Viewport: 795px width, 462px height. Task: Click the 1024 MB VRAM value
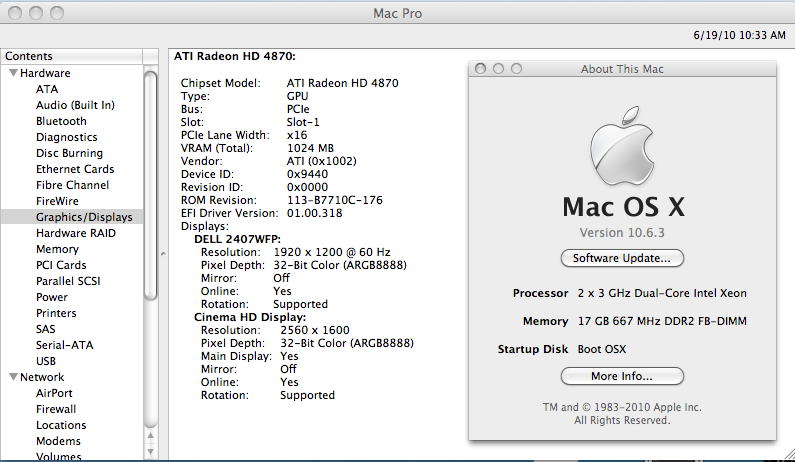[x=310, y=148]
